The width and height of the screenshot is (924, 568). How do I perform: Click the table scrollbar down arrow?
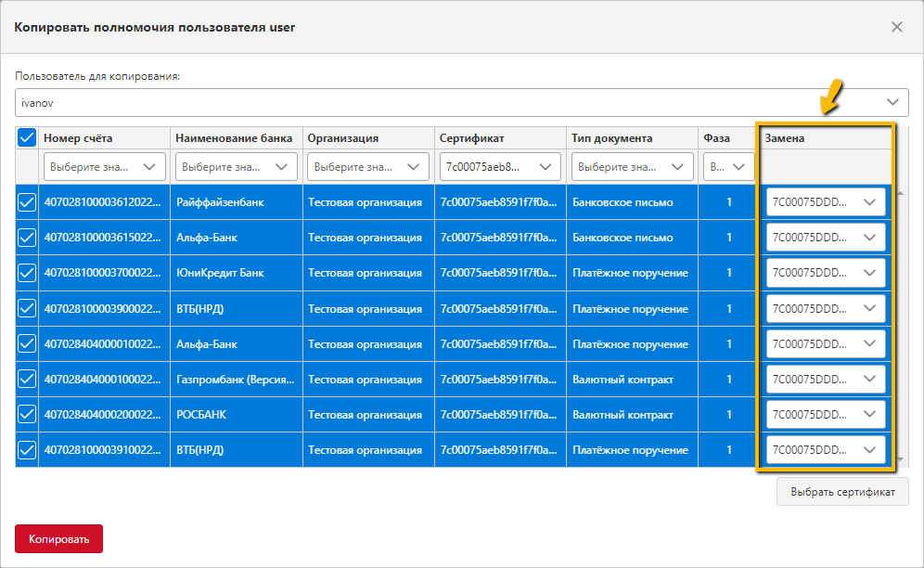click(x=901, y=459)
